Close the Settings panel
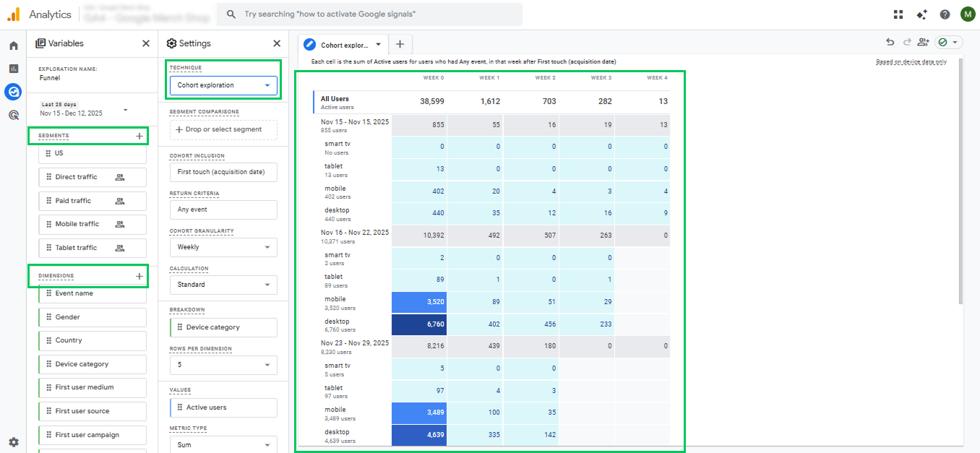The width and height of the screenshot is (980, 453). pyautogui.click(x=277, y=43)
